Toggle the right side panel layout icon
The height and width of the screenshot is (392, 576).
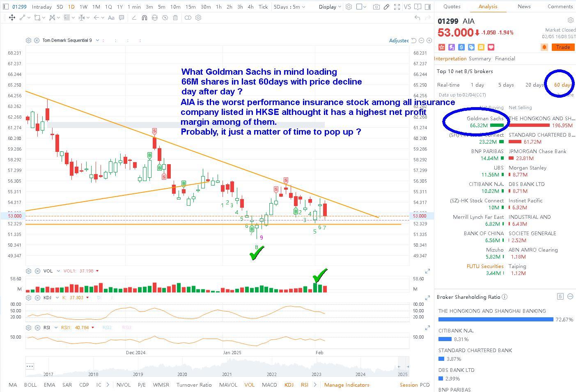pyautogui.click(x=428, y=7)
